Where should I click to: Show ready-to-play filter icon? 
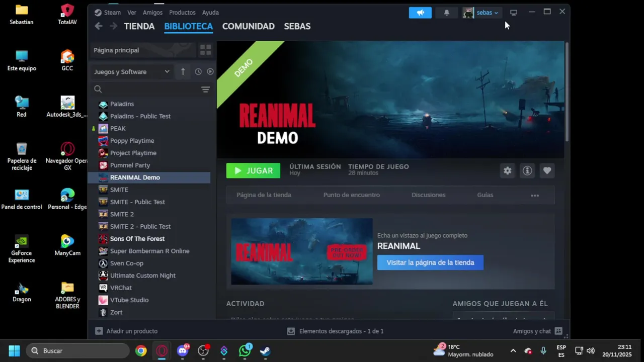(x=210, y=72)
